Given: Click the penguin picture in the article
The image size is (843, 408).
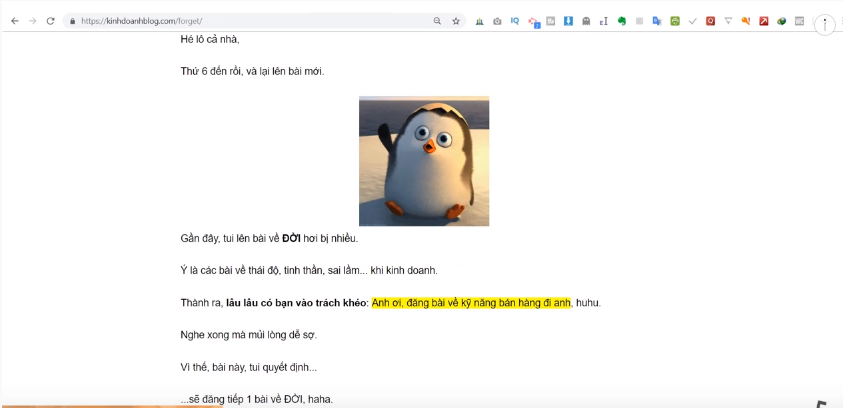Looking at the screenshot, I should (424, 161).
